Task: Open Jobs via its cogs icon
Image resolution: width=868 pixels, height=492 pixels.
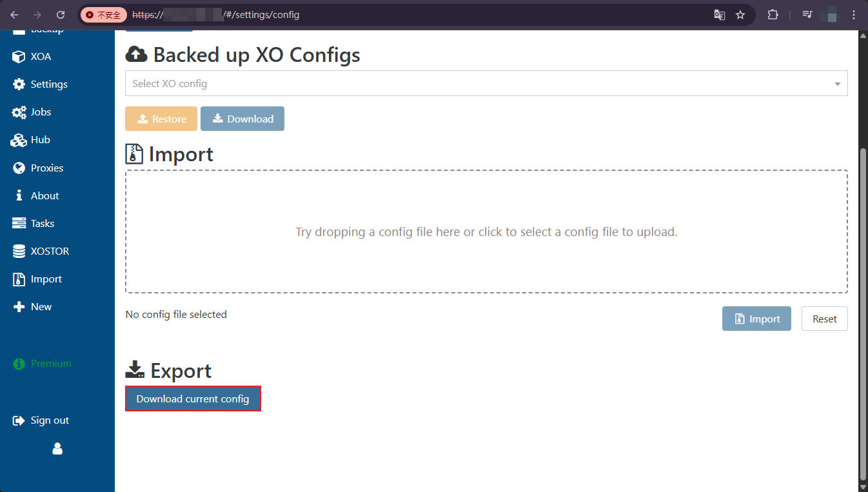Action: coord(19,112)
